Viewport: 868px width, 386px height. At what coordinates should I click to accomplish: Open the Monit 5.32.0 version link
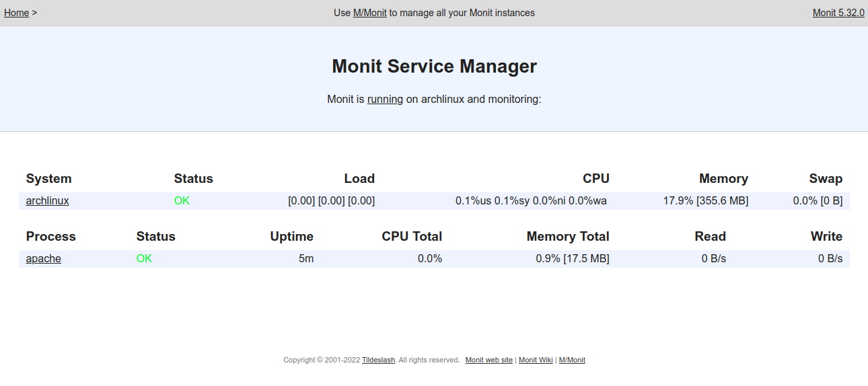(x=838, y=13)
